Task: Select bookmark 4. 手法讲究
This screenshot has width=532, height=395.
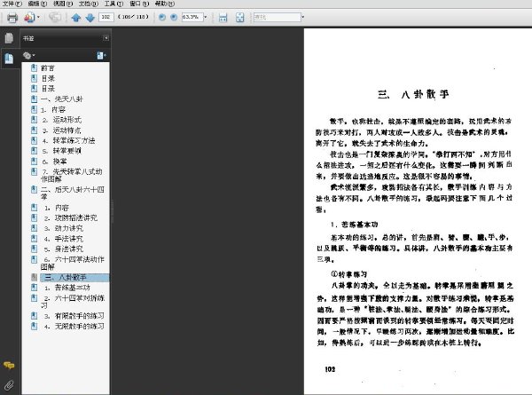Action: tap(64, 239)
